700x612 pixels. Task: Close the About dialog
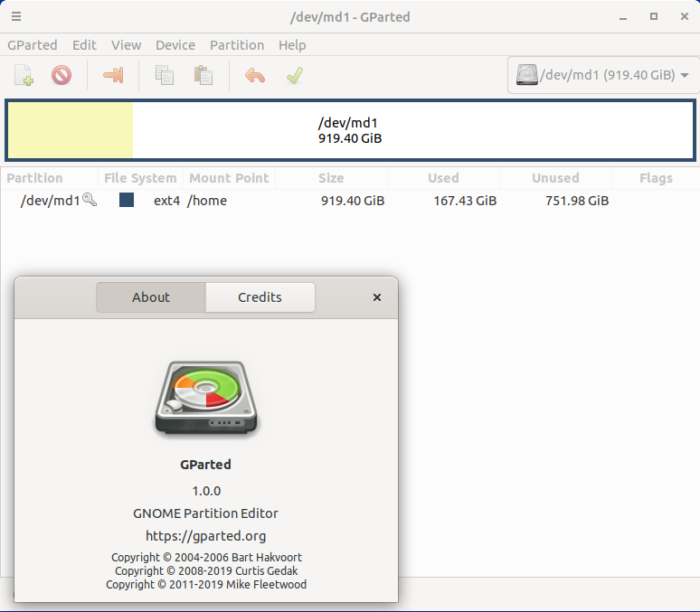[x=377, y=297]
